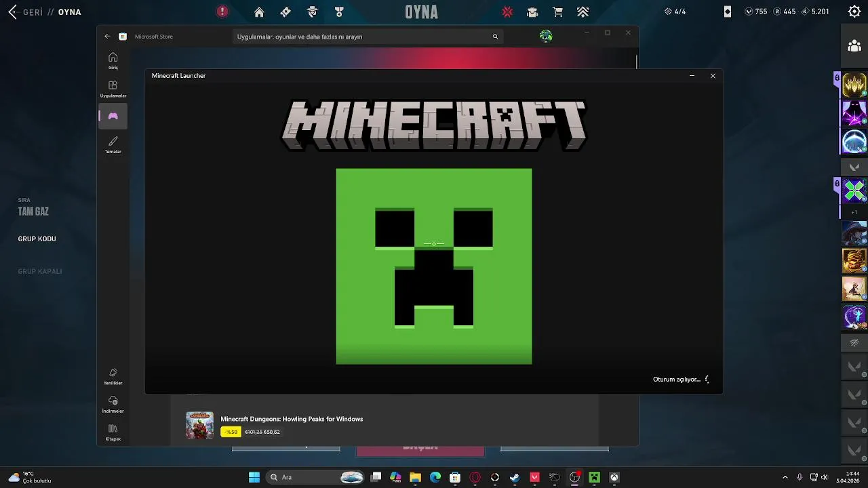Open Temalar in Microsoft Store sidebar

113,144
